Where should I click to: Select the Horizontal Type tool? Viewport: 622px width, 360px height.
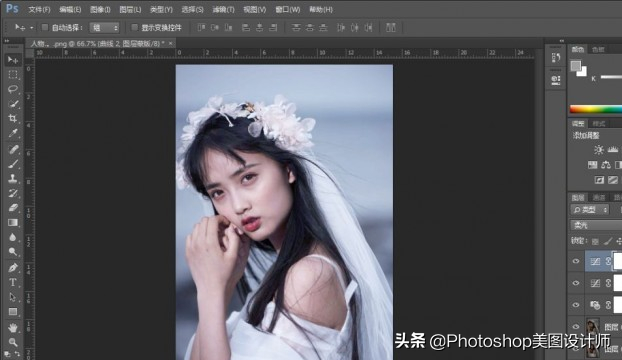pyautogui.click(x=13, y=282)
